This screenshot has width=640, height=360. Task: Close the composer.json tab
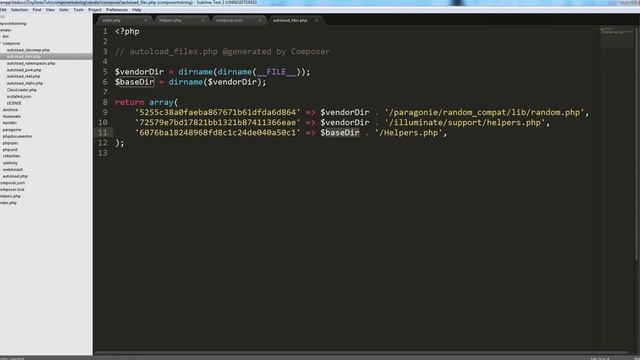[x=260, y=20]
